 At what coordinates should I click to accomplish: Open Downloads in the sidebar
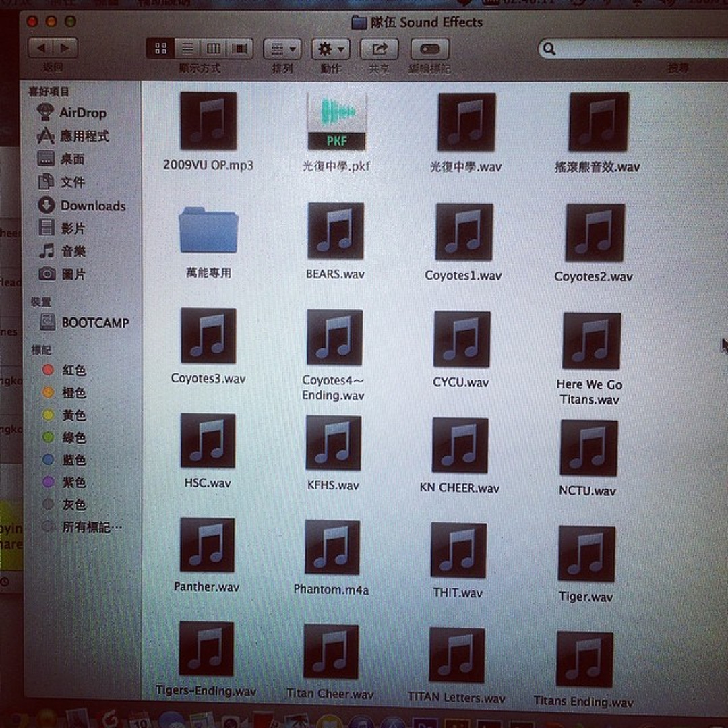[92, 206]
